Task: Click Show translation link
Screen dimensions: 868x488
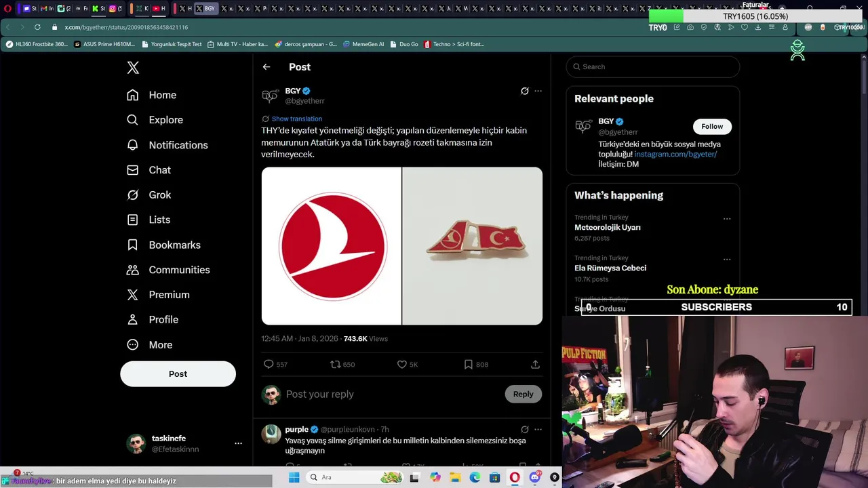Action: pos(296,119)
